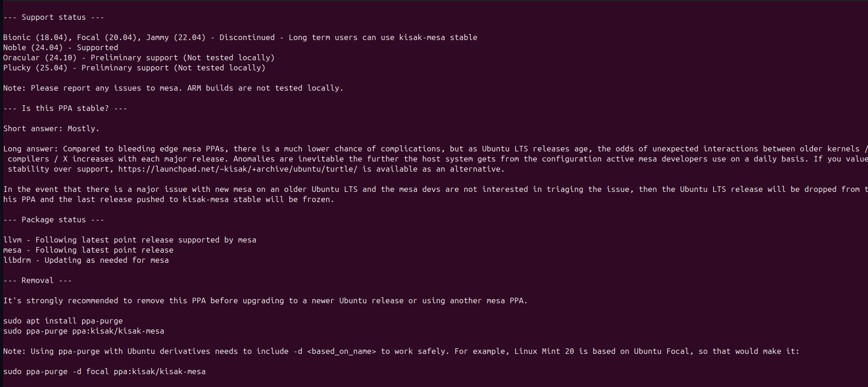
Task: Click the launchpad.net turtle archive URL
Action: pos(238,169)
